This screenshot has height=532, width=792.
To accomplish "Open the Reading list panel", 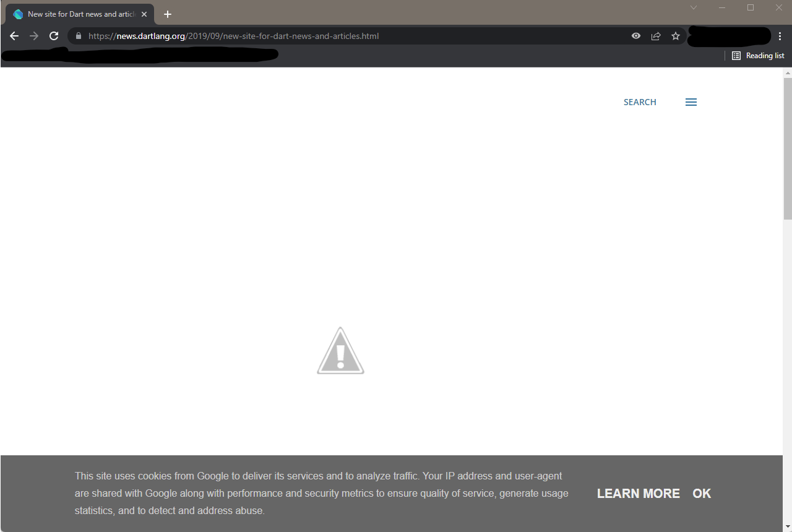I will pyautogui.click(x=758, y=55).
